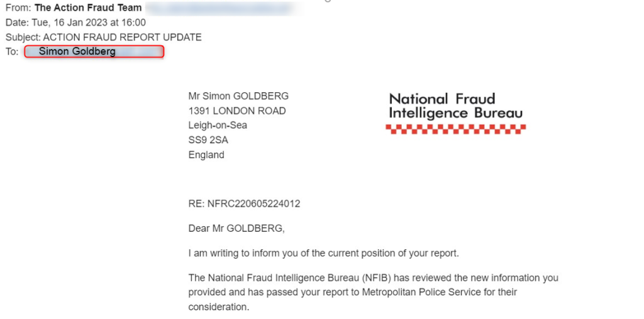This screenshot has width=644, height=319.
Task: Click the name Mr Simon GOLDBERG in address
Action: pyautogui.click(x=238, y=96)
